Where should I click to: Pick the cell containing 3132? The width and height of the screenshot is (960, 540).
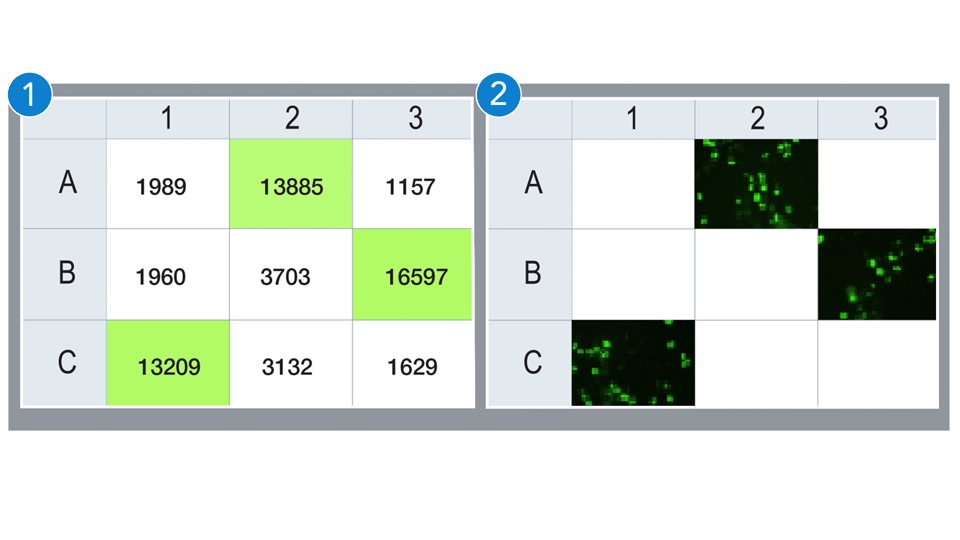pyautogui.click(x=286, y=366)
